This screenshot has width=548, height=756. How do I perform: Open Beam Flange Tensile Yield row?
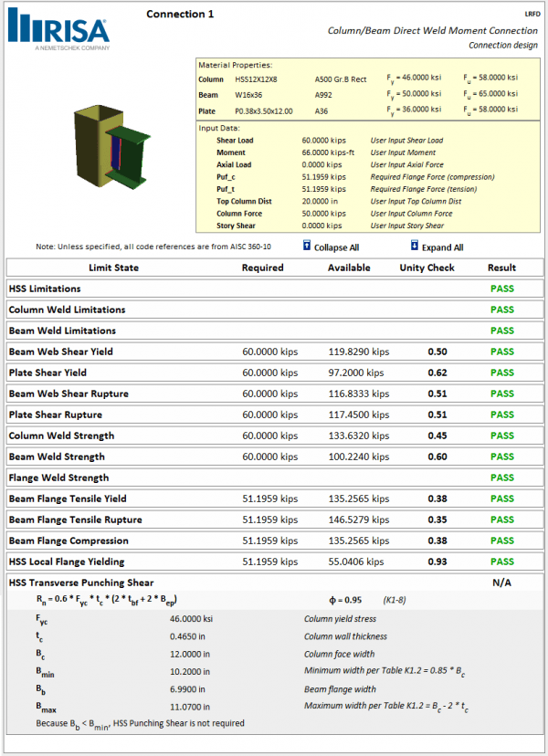pos(68,499)
